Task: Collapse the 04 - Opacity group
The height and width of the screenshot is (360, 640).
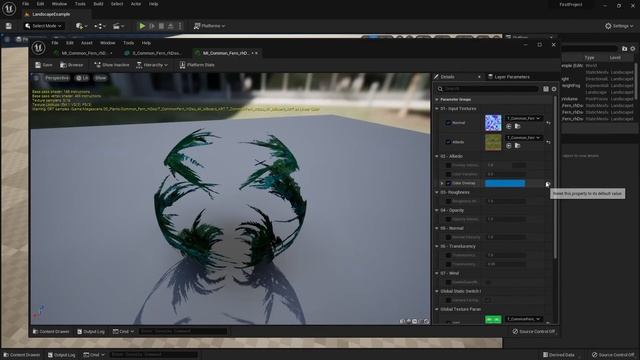Action: pyautogui.click(x=437, y=210)
